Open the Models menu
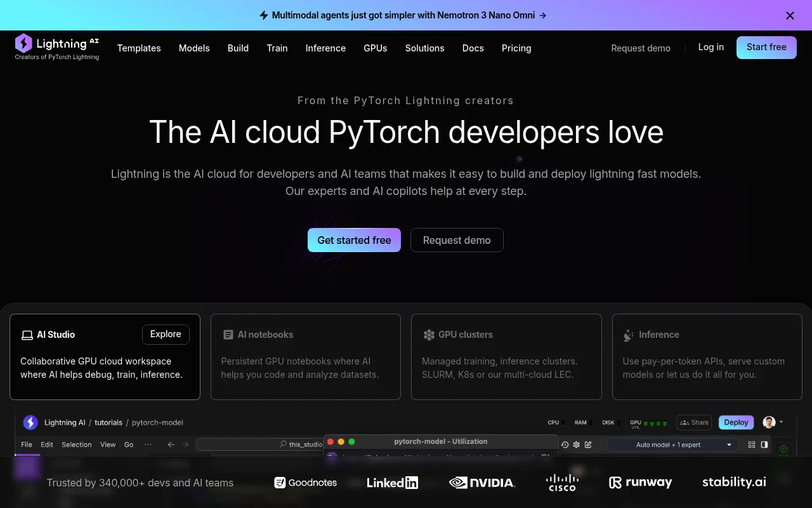Viewport: 812px width, 508px height. [x=194, y=48]
